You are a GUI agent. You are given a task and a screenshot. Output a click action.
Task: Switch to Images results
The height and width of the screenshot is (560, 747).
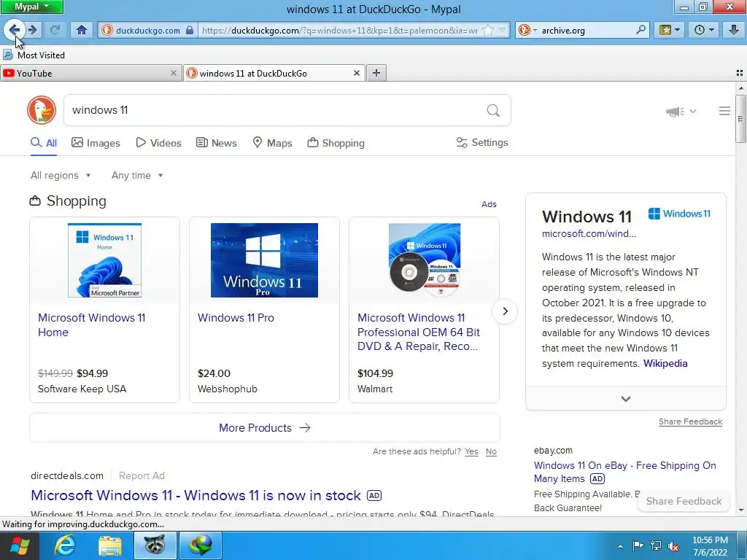(96, 143)
